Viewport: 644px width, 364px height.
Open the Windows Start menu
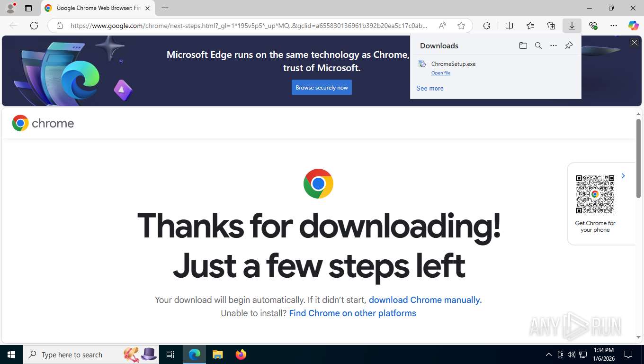[x=11, y=355]
